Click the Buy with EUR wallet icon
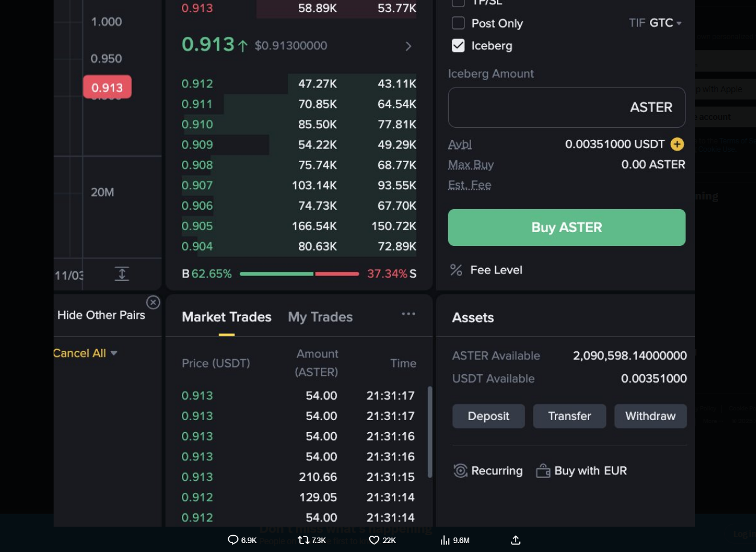The width and height of the screenshot is (756, 552). (x=544, y=471)
